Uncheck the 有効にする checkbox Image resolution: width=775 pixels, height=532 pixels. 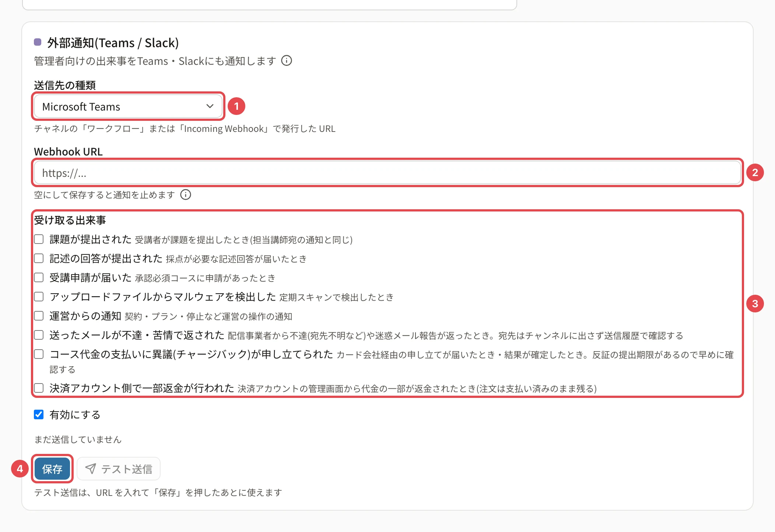coord(39,415)
